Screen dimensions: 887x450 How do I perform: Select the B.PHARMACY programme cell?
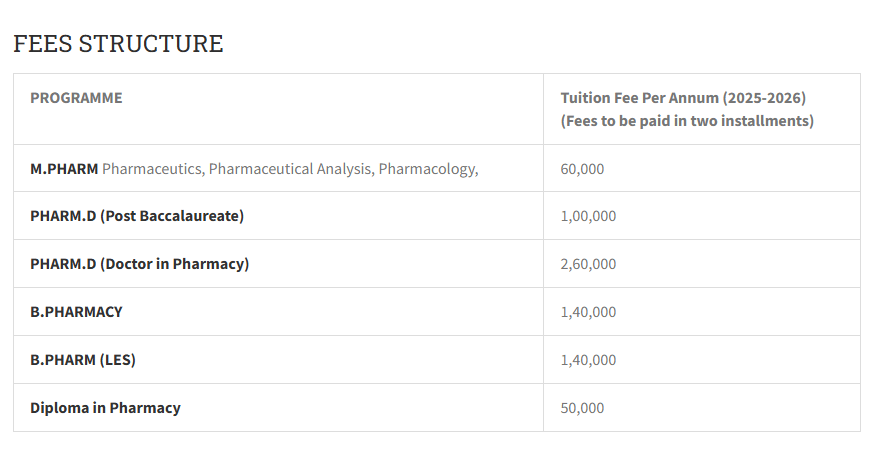click(x=76, y=312)
